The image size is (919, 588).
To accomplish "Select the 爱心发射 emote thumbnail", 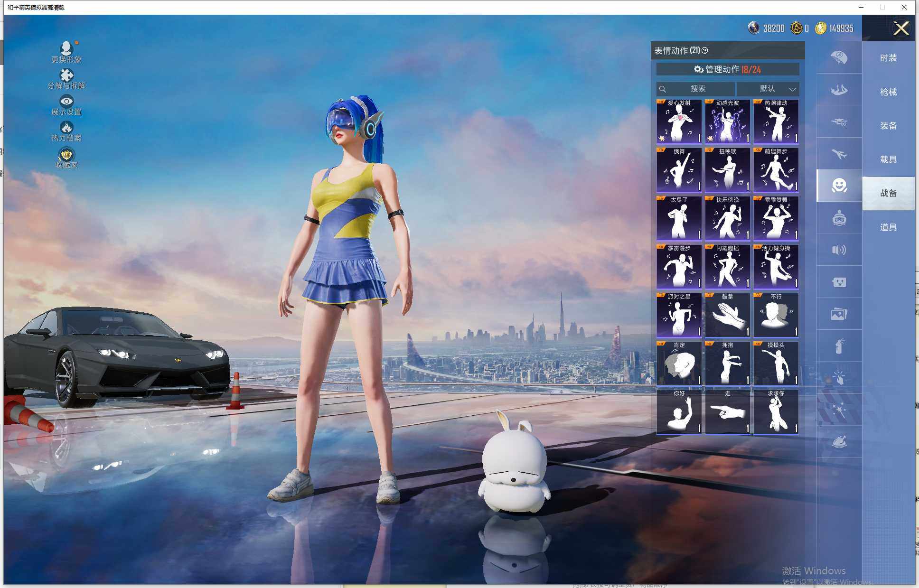I will coord(679,122).
